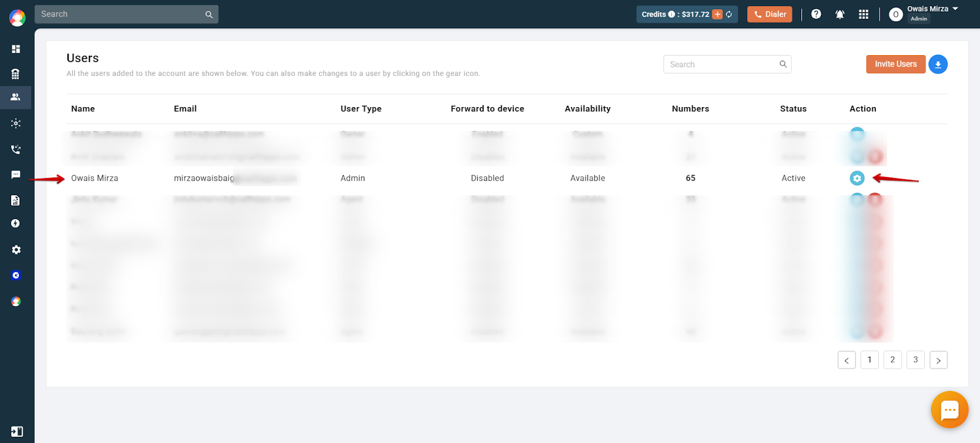
Task: Open the messages chat icon in sidebar
Action: tap(16, 175)
